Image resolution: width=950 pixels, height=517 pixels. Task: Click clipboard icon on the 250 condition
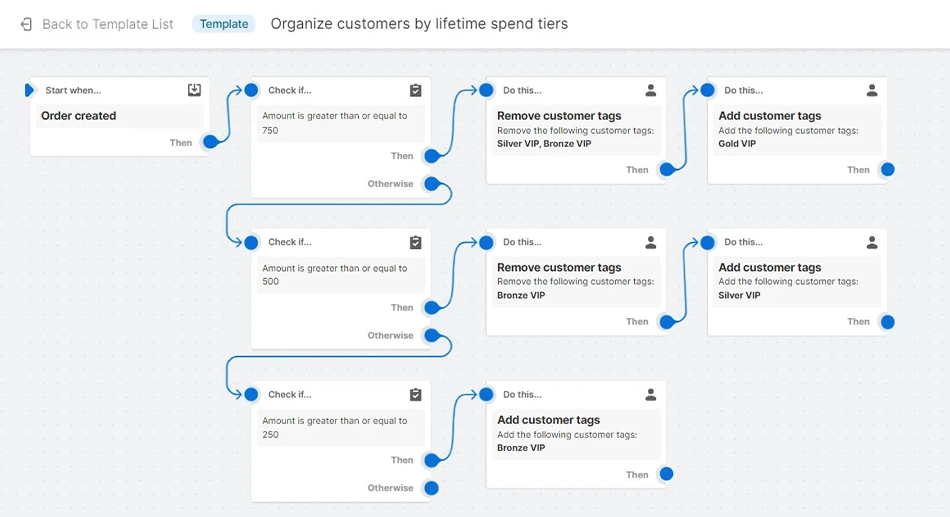(x=416, y=395)
